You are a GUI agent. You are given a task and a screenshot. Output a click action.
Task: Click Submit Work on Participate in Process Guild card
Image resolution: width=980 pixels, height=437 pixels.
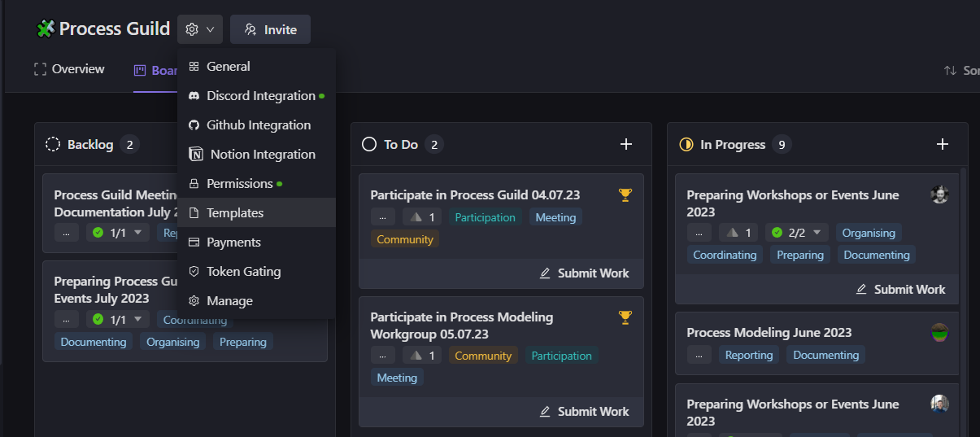(584, 273)
